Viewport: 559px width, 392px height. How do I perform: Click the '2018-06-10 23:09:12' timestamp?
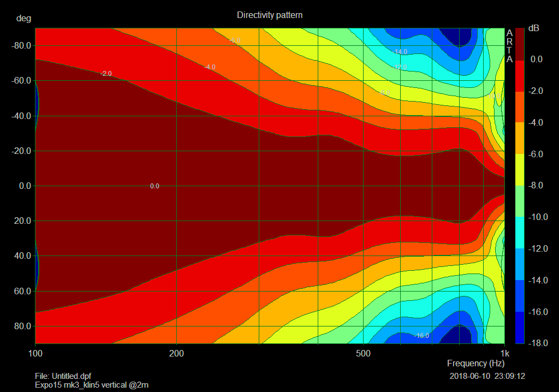pyautogui.click(x=487, y=376)
